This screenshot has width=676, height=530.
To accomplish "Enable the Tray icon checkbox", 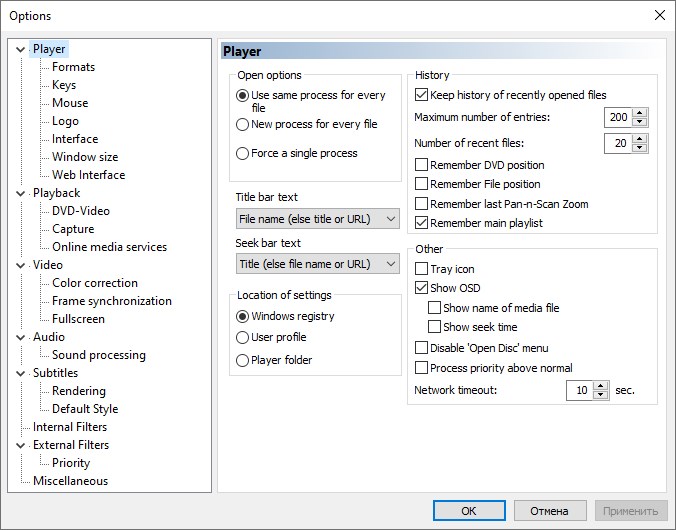I will (422, 269).
